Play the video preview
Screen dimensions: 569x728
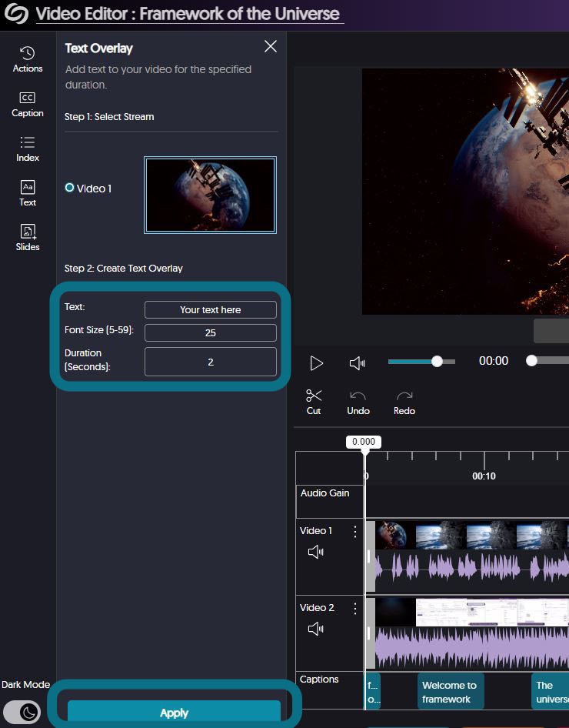click(x=316, y=363)
